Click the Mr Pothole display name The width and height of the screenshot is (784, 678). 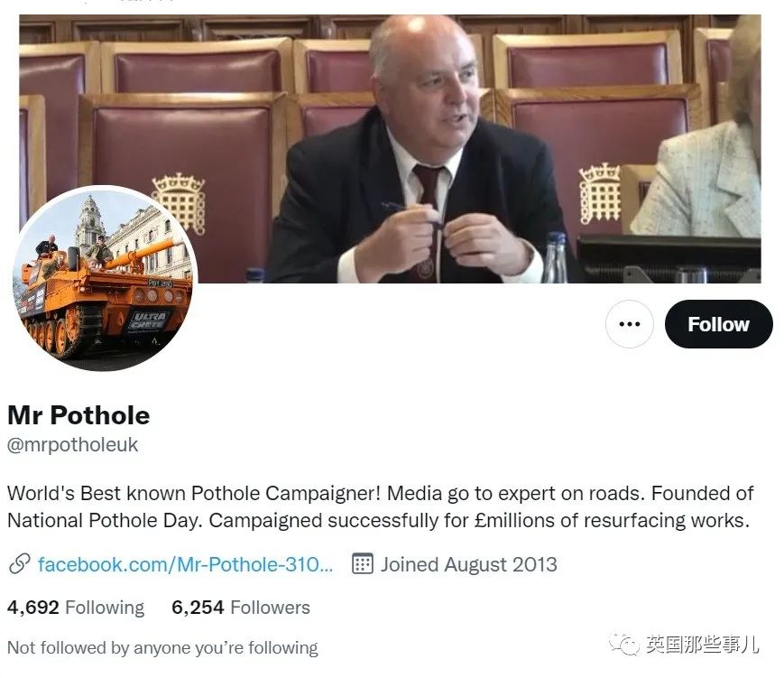(78, 414)
